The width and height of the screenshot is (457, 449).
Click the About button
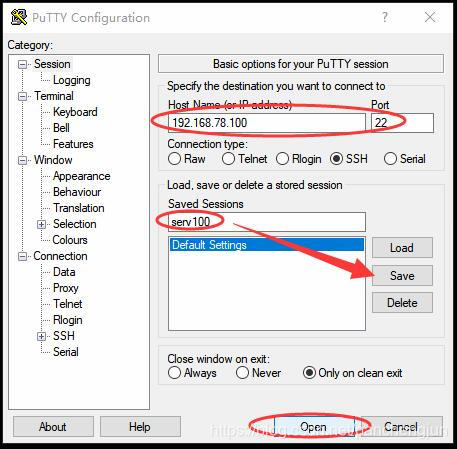click(53, 427)
